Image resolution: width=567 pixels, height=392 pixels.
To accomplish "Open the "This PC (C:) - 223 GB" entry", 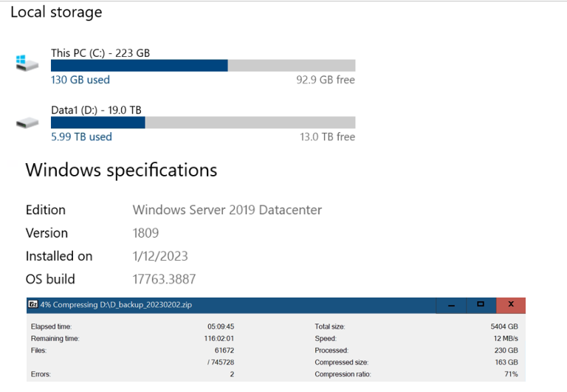I will [x=100, y=53].
